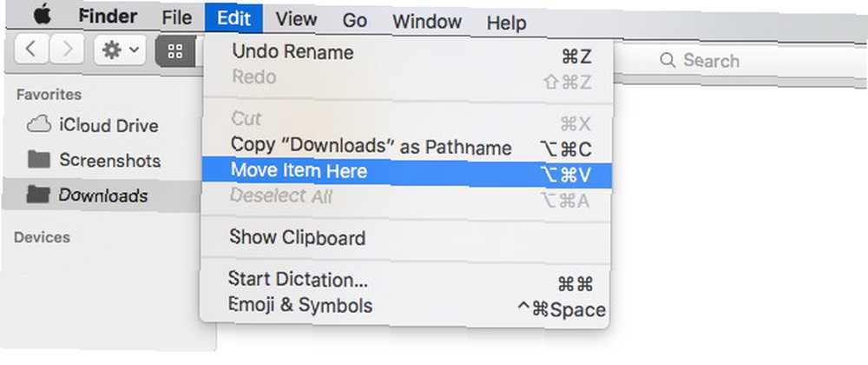Open the Help menu

506,23
